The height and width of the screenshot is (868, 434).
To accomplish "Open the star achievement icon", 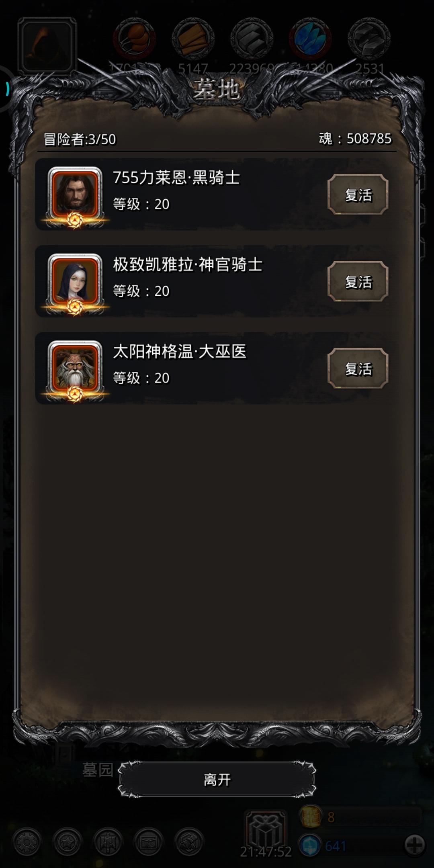I will coord(68,842).
